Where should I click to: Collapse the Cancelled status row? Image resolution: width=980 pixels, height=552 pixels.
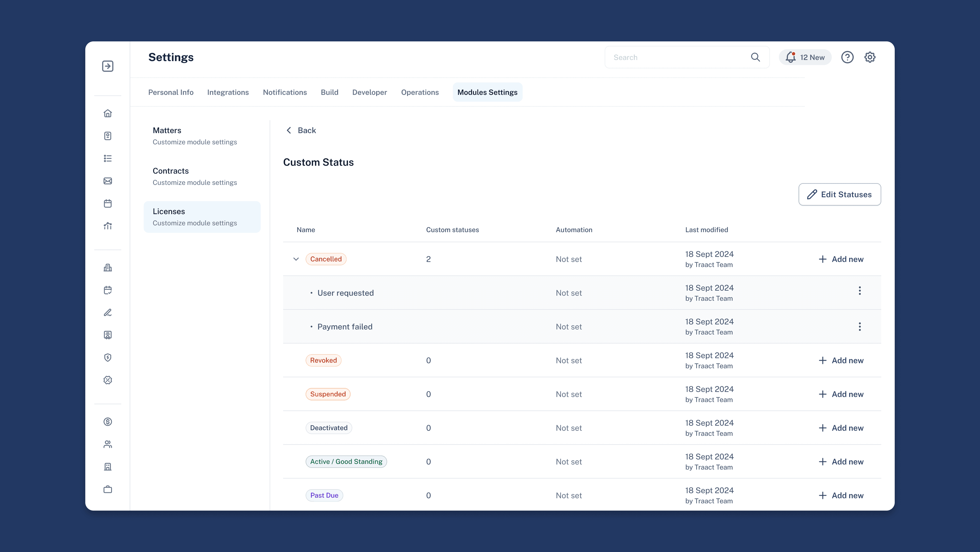(296, 259)
